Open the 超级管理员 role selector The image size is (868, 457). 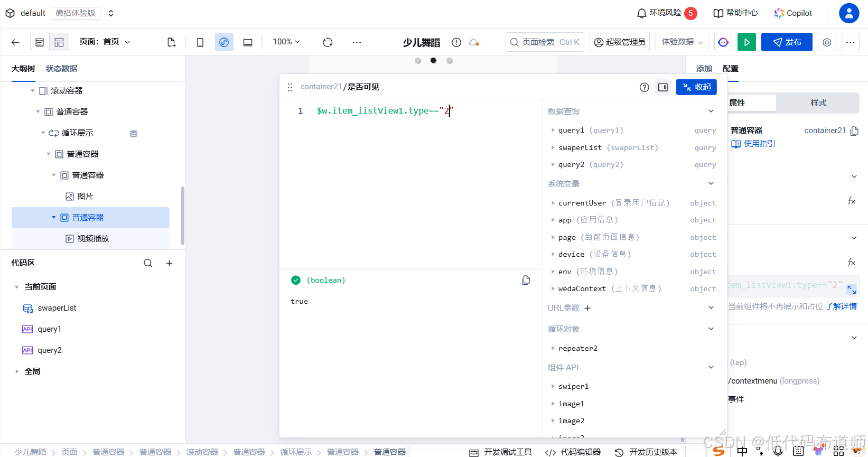click(x=620, y=42)
